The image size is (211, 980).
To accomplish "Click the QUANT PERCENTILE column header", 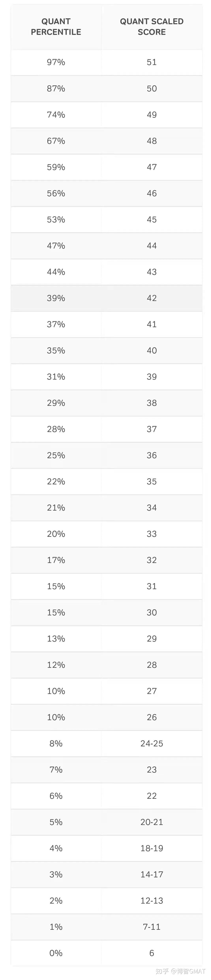I will [56, 27].
